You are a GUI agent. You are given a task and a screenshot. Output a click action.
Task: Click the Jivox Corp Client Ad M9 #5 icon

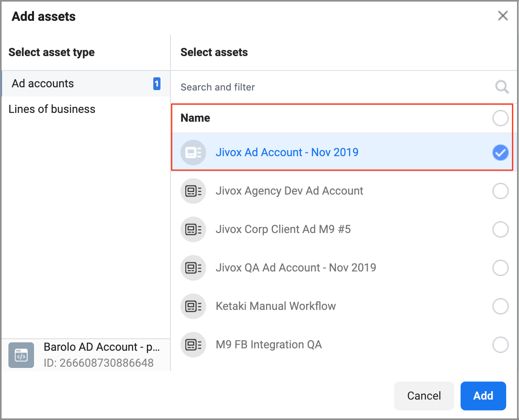click(193, 229)
